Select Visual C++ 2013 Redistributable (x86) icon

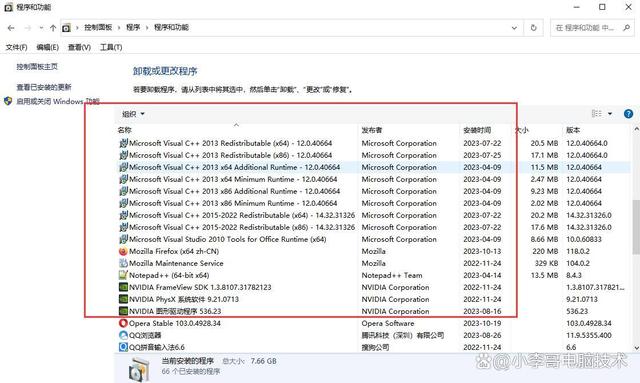[x=123, y=155]
